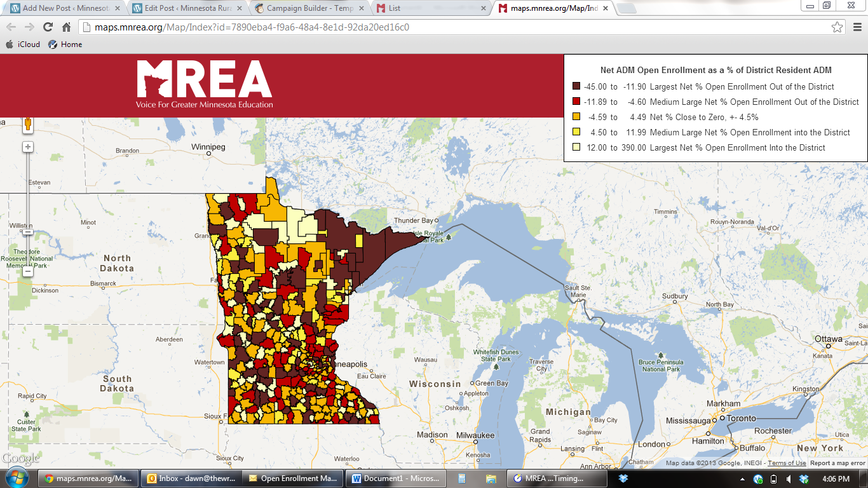This screenshot has height=488, width=868.
Task: Open Dropbox from the system tray
Action: (804, 478)
